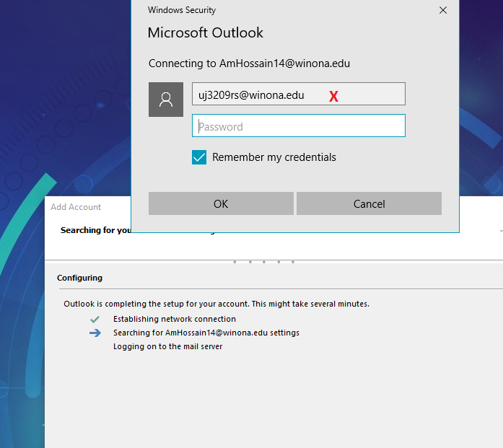Click the Connecting to AmHossain14@winona.edu text

point(249,63)
